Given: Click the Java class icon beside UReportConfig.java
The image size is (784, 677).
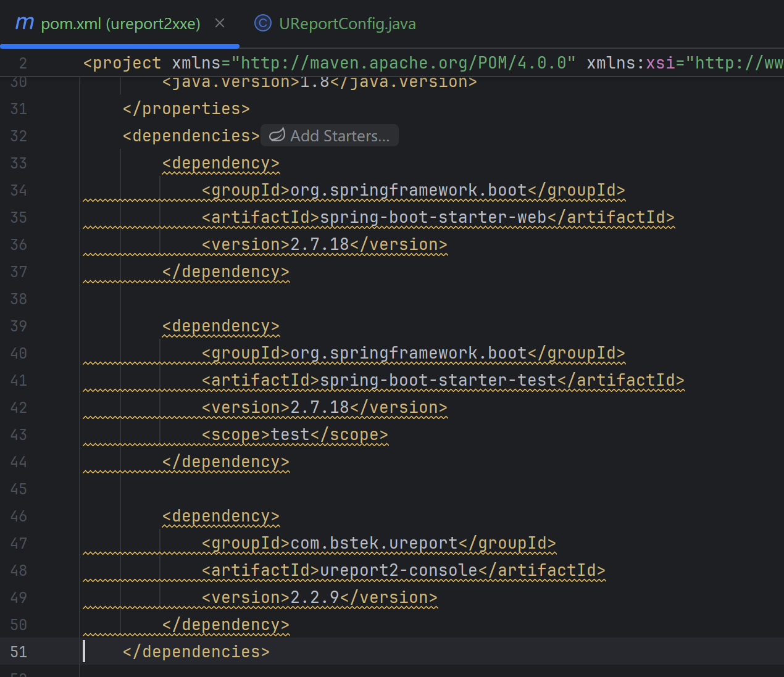Looking at the screenshot, I should [x=263, y=23].
